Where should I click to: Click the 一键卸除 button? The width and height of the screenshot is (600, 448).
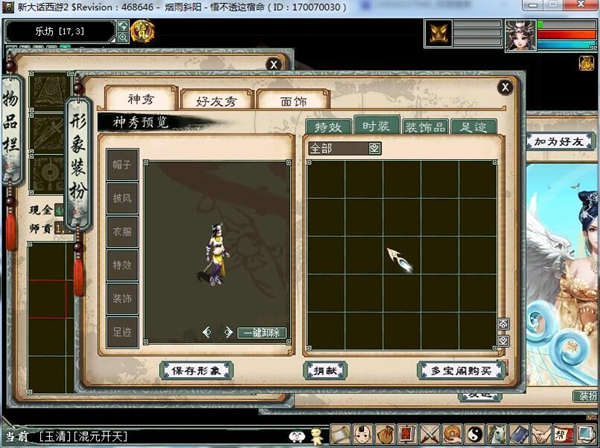coord(262,332)
